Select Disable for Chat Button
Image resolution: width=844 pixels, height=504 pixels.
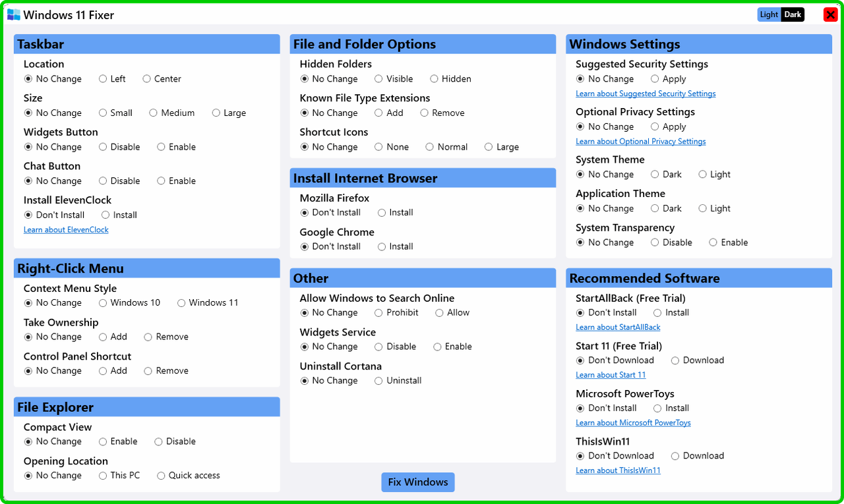click(x=119, y=181)
